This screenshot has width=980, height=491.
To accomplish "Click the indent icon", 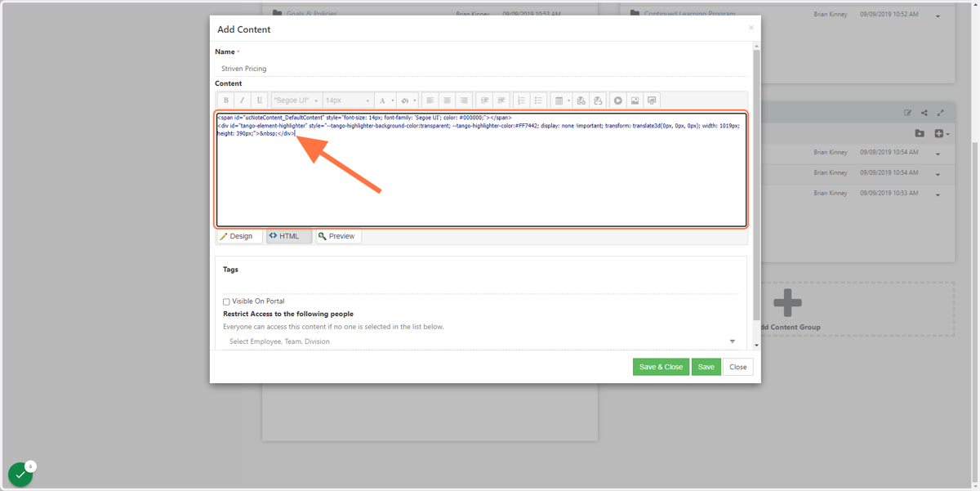I will (484, 100).
